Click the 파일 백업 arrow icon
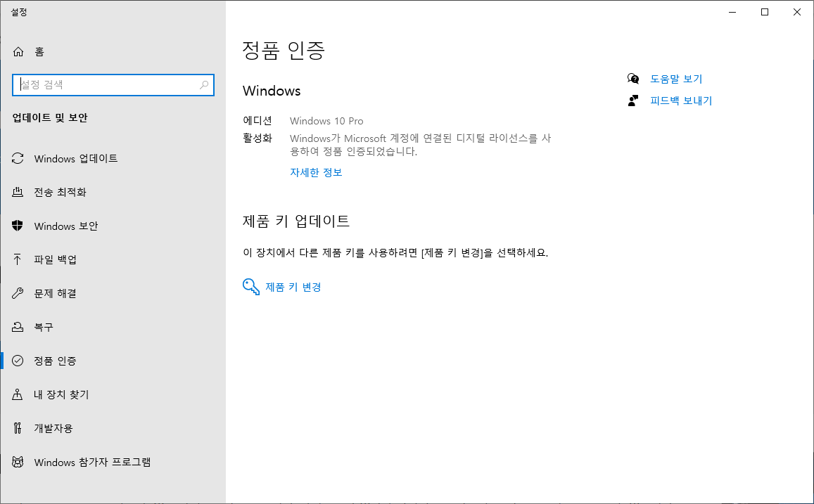814x504 pixels. click(18, 259)
